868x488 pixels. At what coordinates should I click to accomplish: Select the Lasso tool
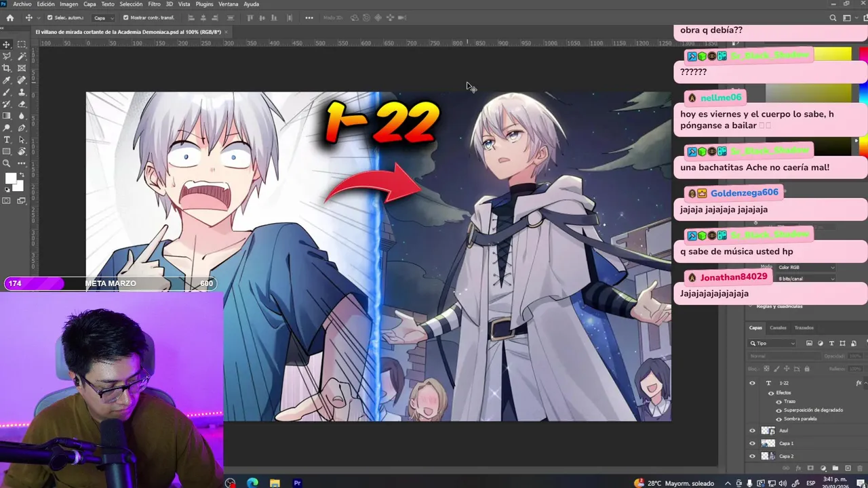click(x=7, y=56)
